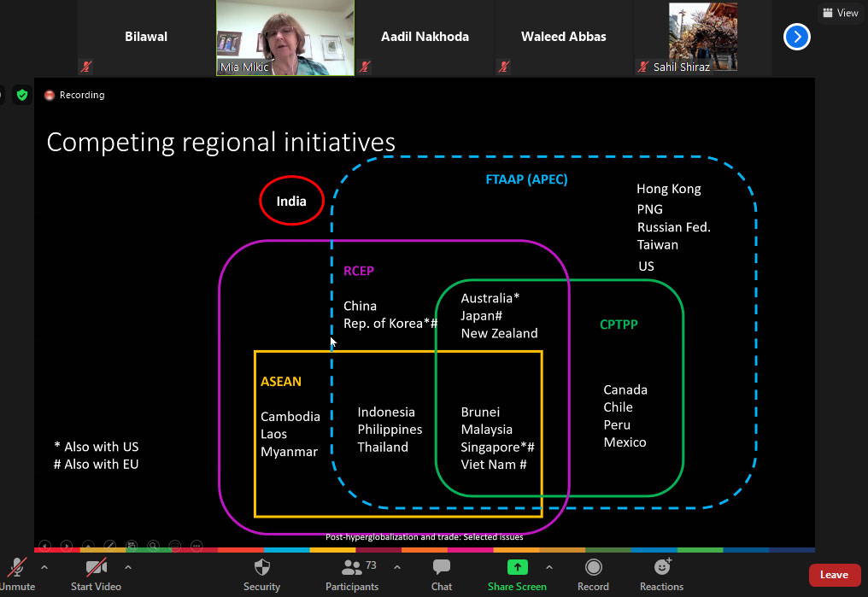Click the 'Cambodia' text
This screenshot has width=868, height=597.
[x=290, y=416]
